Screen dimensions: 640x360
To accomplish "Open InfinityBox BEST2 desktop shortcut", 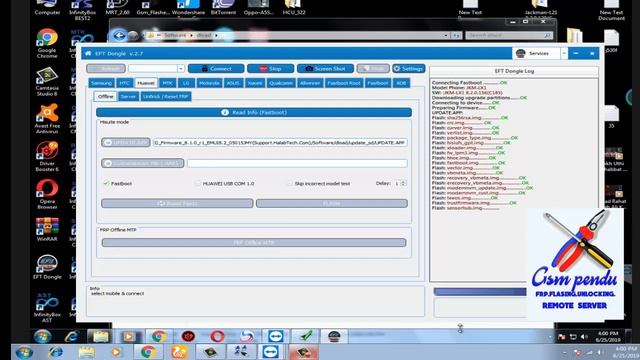I will [82, 10].
